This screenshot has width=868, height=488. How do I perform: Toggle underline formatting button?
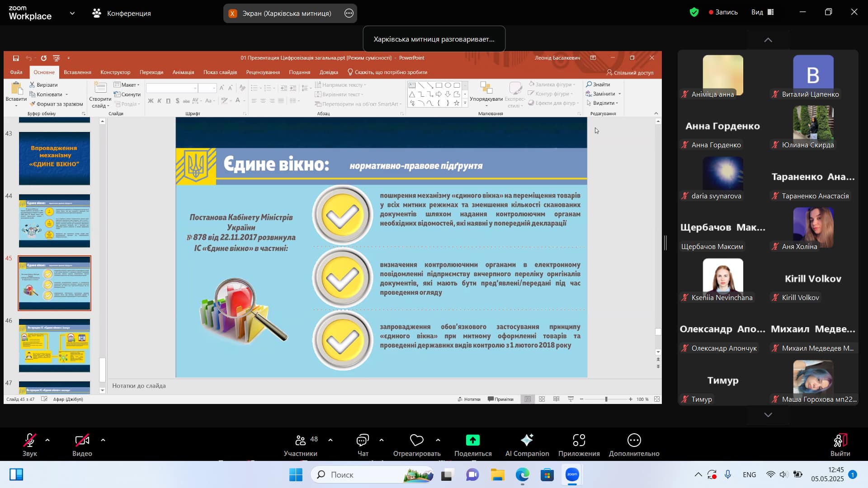pos(168,101)
